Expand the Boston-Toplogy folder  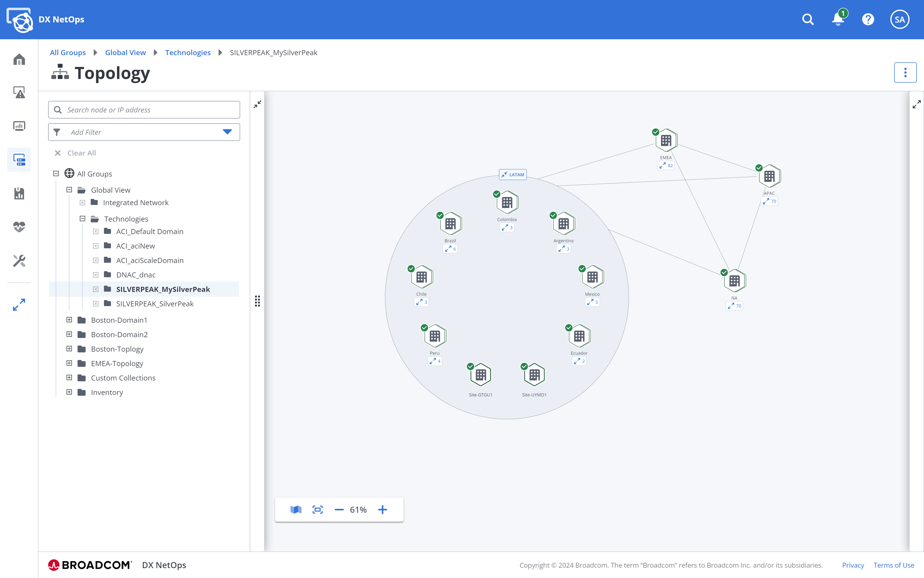pyautogui.click(x=69, y=349)
